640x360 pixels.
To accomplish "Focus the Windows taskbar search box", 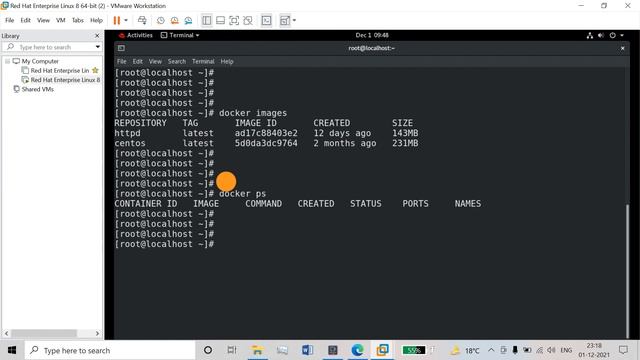I will point(110,350).
